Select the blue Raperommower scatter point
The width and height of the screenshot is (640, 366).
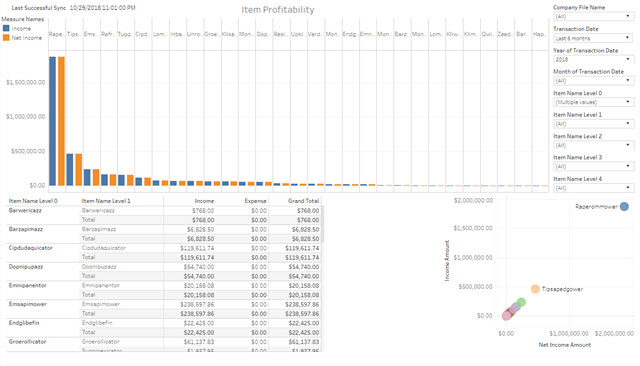(624, 206)
